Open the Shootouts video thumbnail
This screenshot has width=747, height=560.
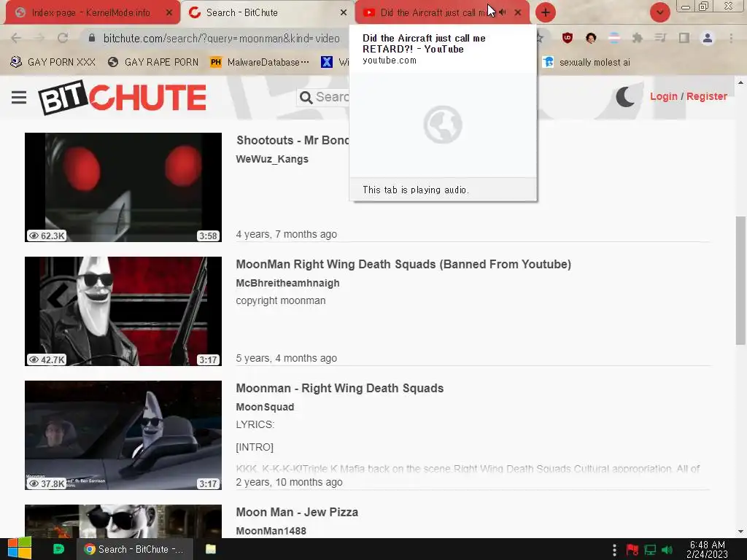click(x=123, y=187)
